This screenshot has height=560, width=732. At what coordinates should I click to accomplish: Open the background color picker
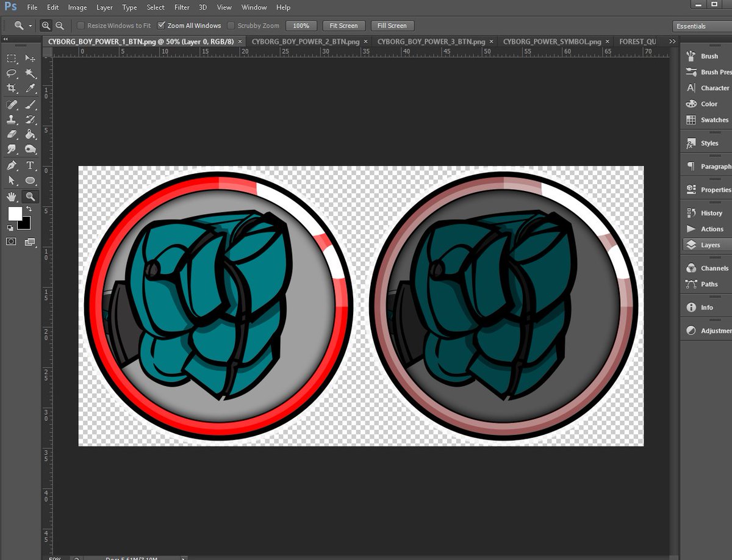(26, 224)
